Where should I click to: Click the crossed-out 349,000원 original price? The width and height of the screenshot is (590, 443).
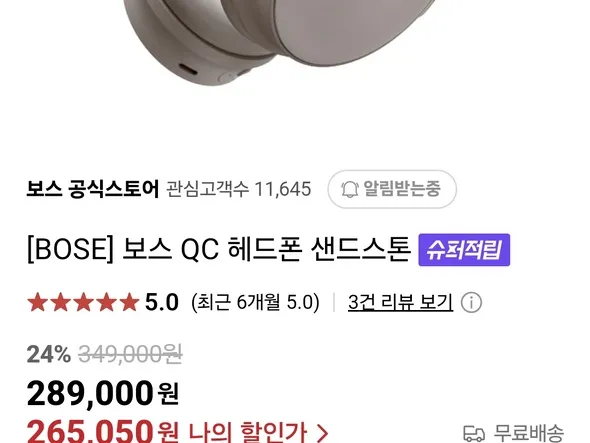130,354
